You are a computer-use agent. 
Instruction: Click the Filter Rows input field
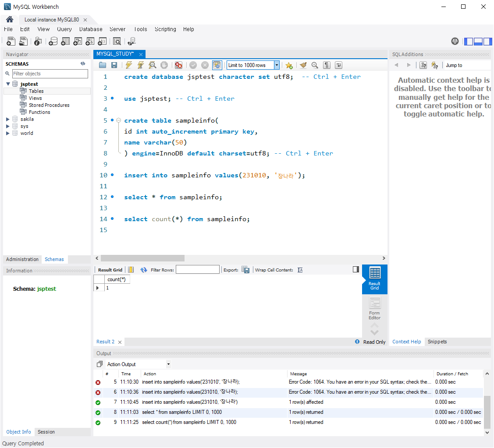(x=198, y=269)
